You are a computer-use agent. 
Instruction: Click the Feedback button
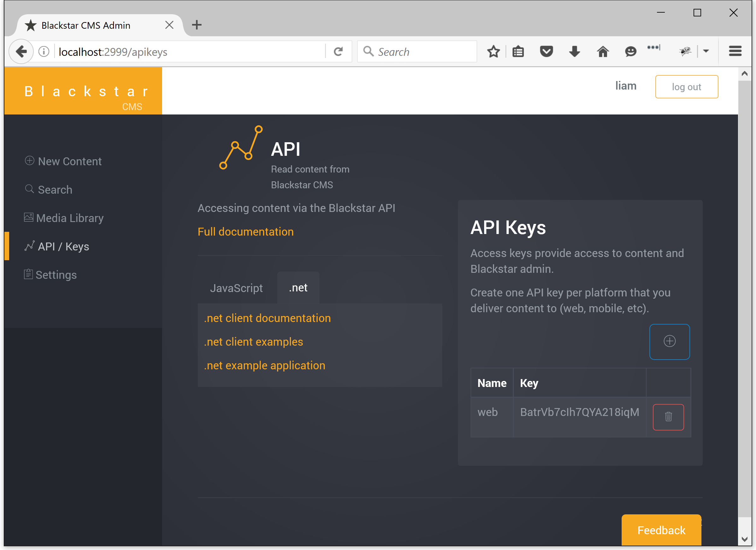click(x=661, y=530)
